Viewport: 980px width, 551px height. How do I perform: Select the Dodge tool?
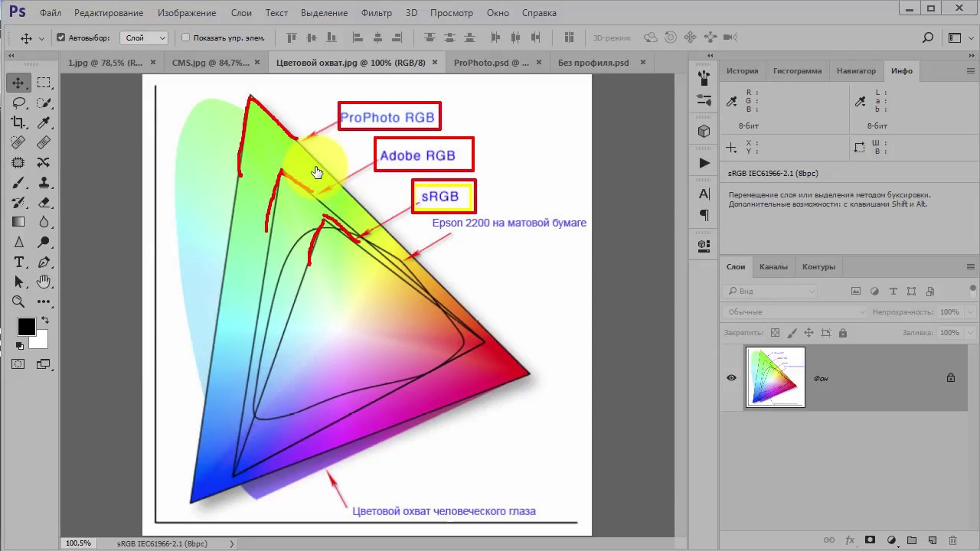click(44, 242)
